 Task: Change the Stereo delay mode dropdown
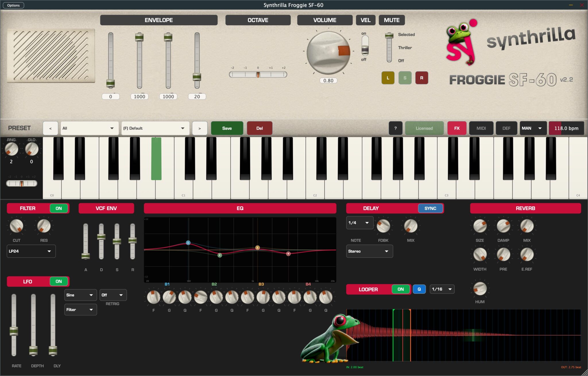coord(369,251)
